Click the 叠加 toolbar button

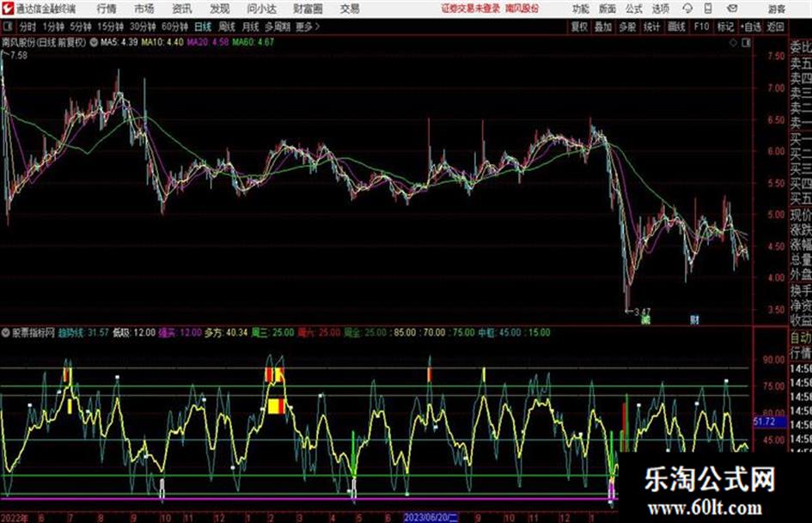point(603,27)
